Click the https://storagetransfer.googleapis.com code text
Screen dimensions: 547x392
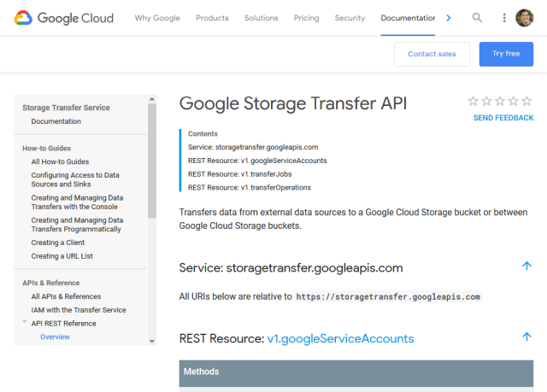(388, 296)
